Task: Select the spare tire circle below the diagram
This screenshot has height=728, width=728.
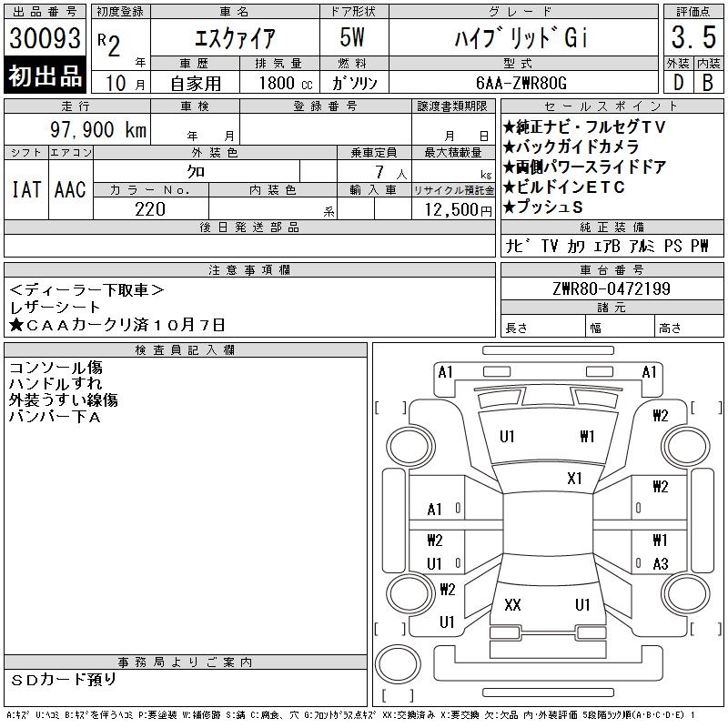Action: click(x=398, y=664)
